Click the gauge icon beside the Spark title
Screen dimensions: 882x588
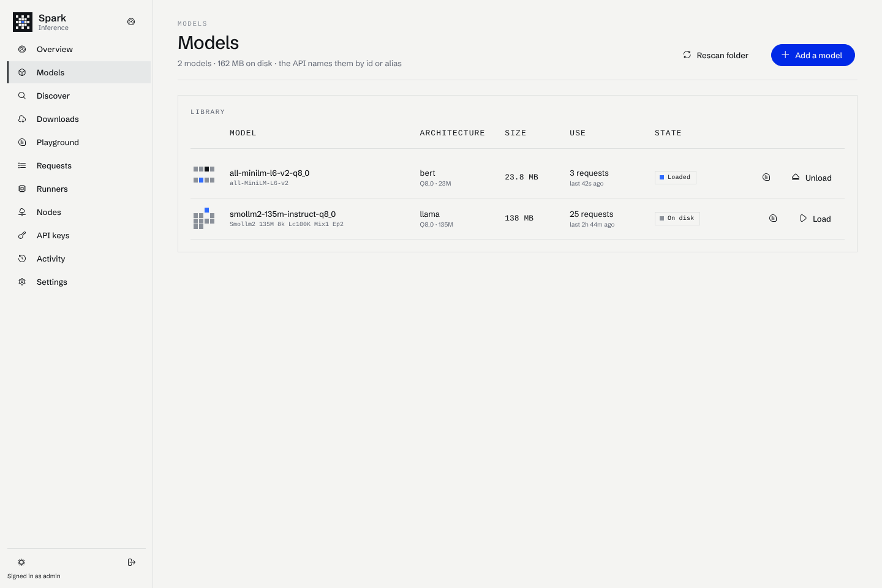pyautogui.click(x=131, y=21)
